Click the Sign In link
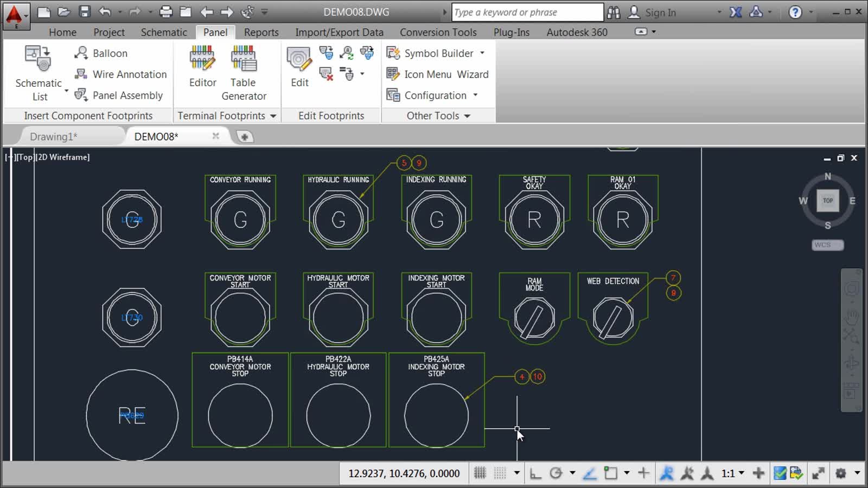Viewport: 868px width, 488px height. [x=659, y=12]
